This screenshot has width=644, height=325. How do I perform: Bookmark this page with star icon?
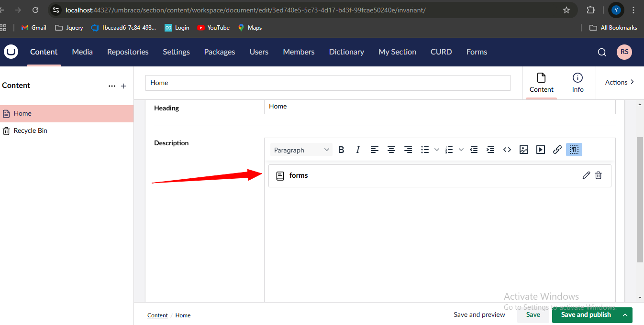tap(566, 10)
